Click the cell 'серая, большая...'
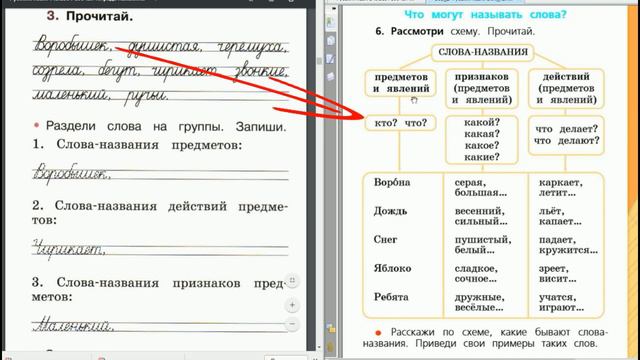This screenshot has height=360, width=640. (481, 188)
